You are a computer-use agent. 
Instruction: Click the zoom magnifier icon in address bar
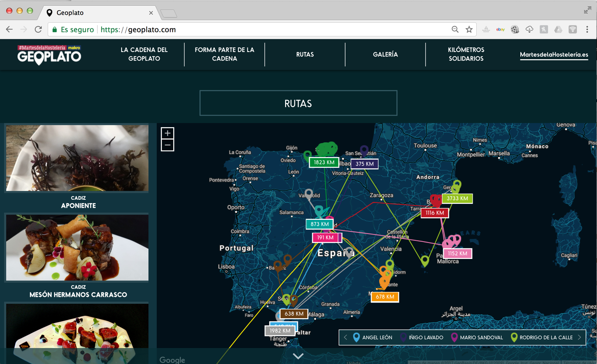(455, 29)
